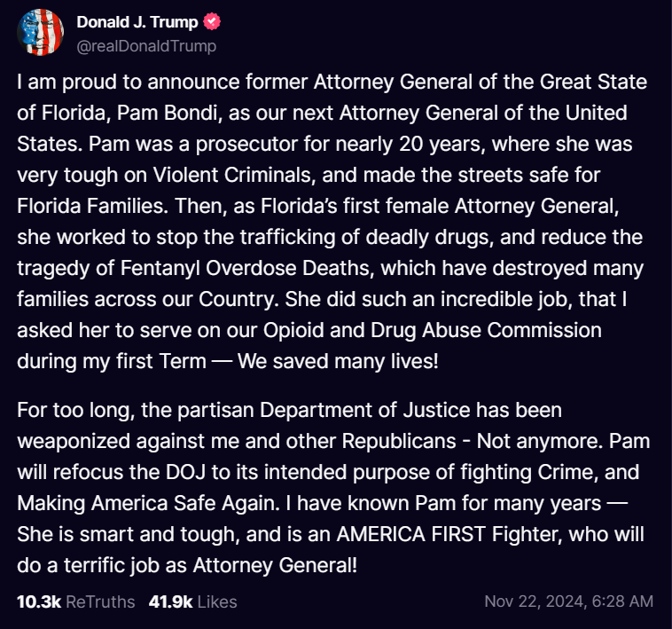Click the text Florida's first female Attorney General

(471, 207)
